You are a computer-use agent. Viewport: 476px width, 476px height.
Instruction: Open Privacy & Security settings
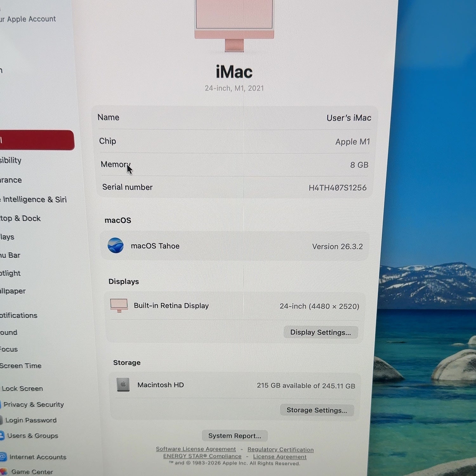(34, 404)
